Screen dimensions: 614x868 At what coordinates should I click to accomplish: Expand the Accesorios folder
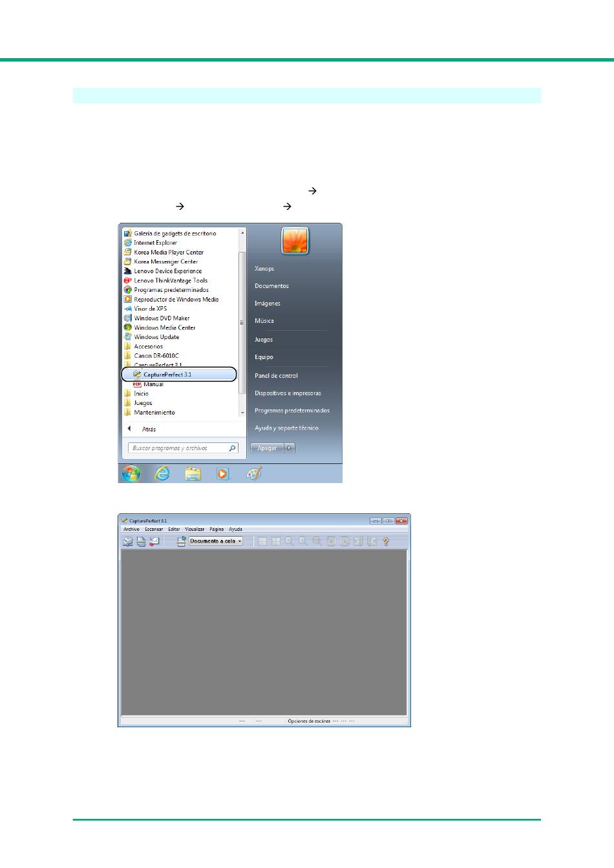coord(143,347)
